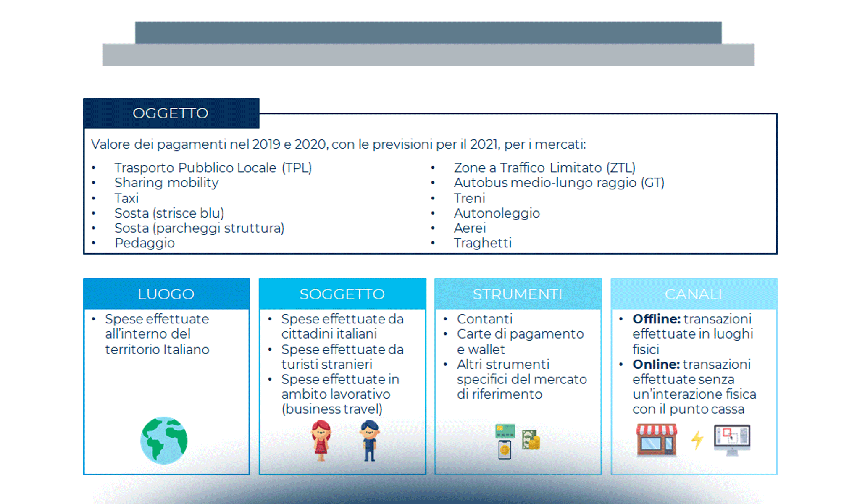The height and width of the screenshot is (504, 857).
Task: Click the green credit card icon
Action: coord(505,431)
